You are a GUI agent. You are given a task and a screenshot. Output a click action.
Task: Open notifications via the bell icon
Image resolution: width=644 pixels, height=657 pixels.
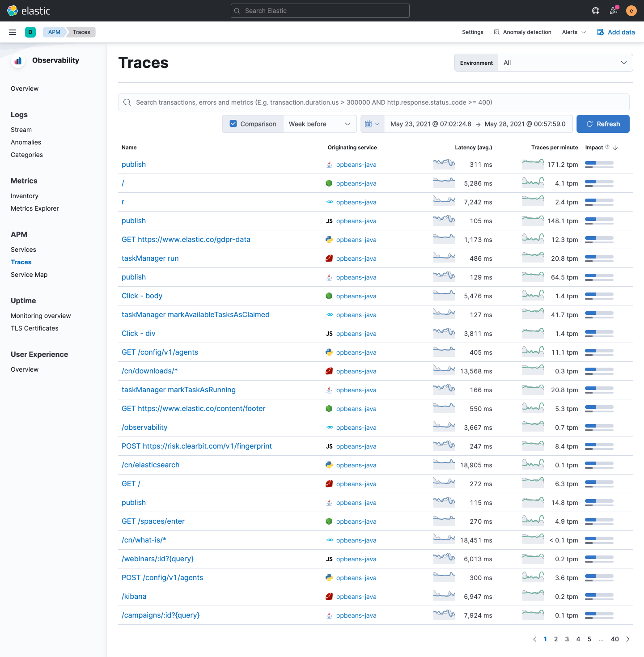pyautogui.click(x=613, y=10)
